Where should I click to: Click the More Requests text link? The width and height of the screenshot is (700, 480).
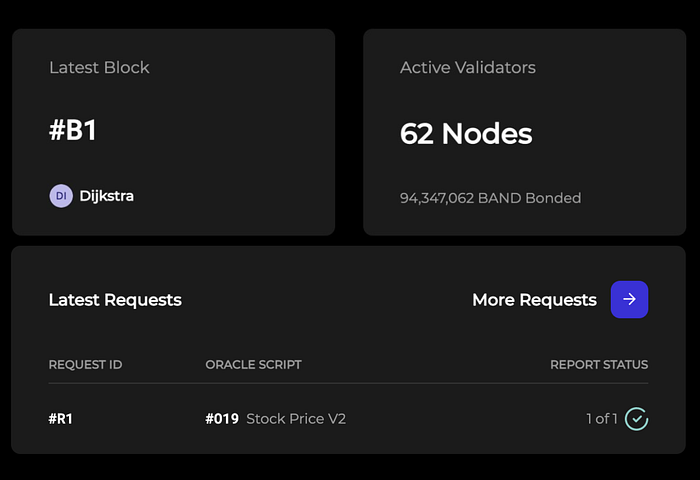pyautogui.click(x=534, y=300)
